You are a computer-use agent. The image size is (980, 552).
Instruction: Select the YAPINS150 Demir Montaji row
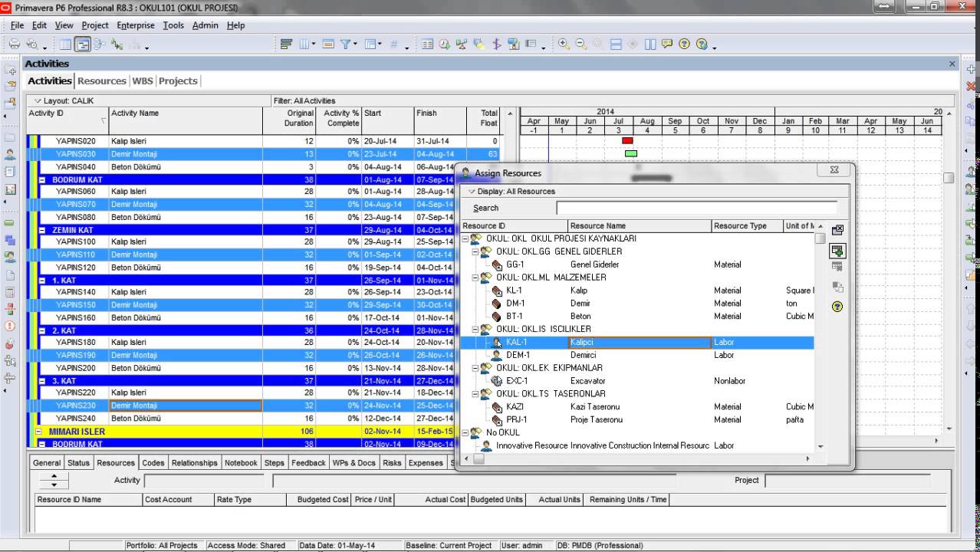(262, 305)
